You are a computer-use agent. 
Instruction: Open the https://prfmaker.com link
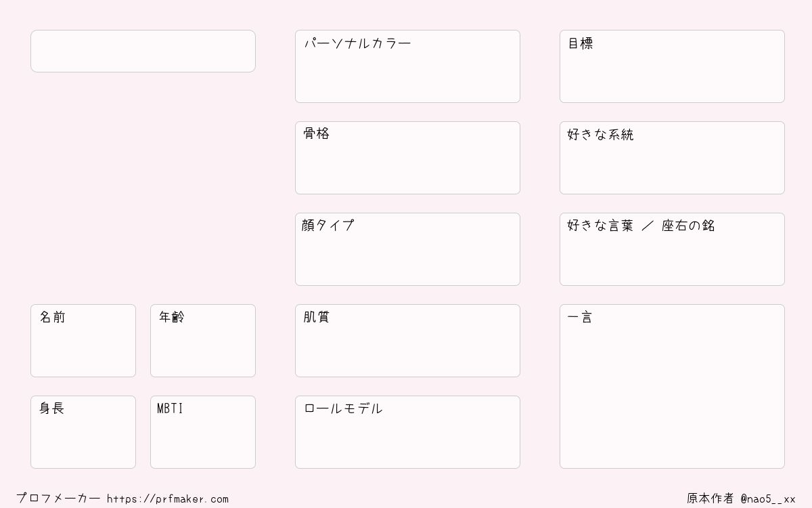(x=168, y=499)
